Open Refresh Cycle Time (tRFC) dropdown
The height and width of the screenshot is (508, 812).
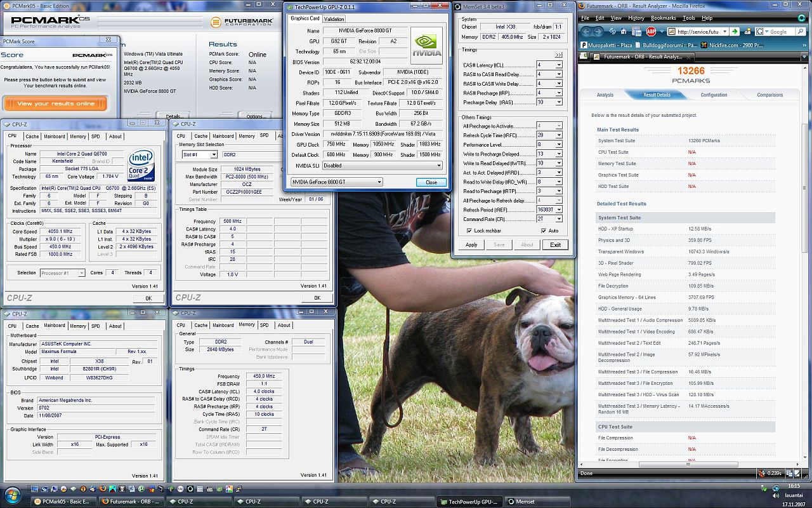559,135
